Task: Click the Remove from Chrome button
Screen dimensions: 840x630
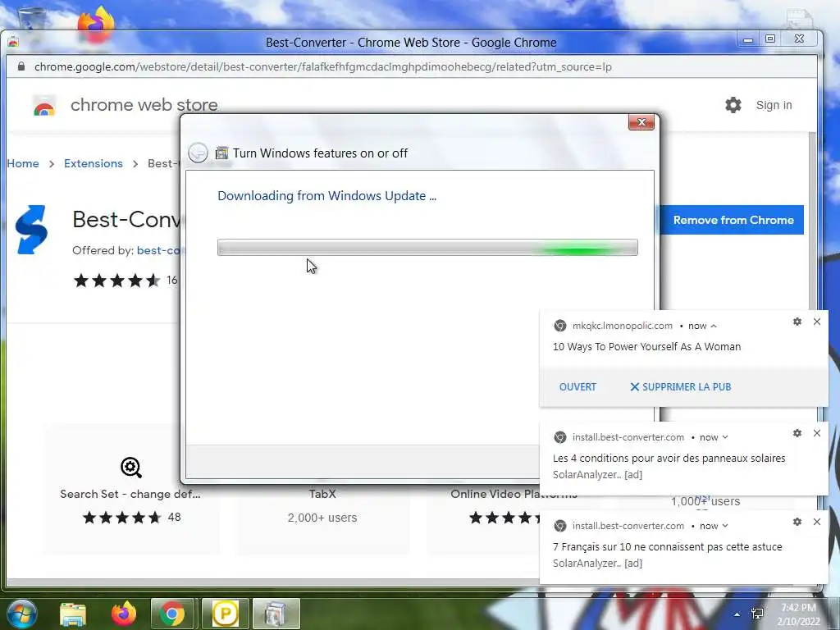Action: 733,220
